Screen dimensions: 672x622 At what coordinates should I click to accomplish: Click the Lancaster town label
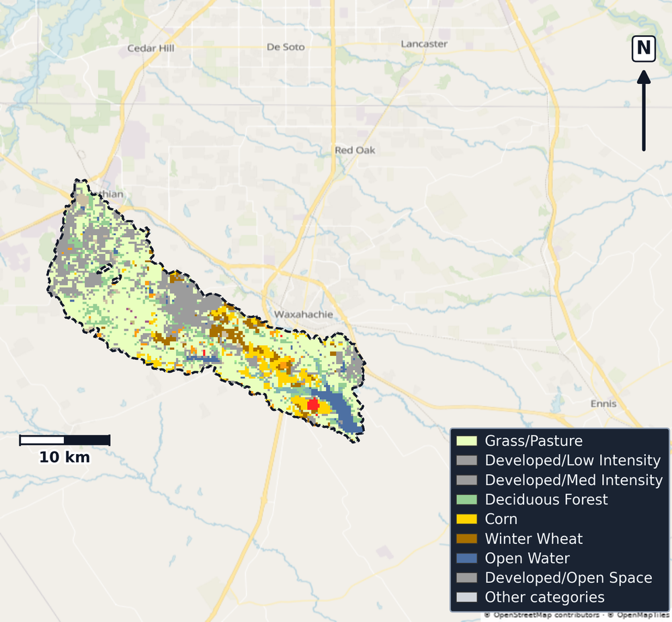424,44
